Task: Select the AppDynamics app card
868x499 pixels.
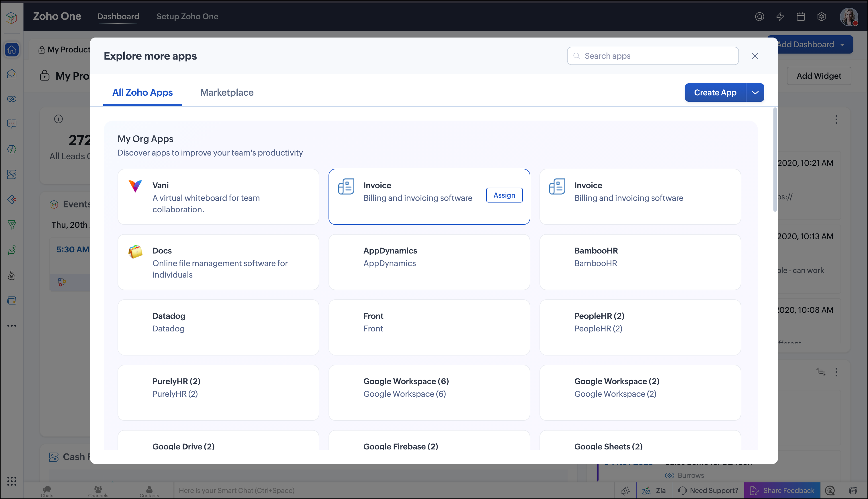Action: (x=429, y=262)
